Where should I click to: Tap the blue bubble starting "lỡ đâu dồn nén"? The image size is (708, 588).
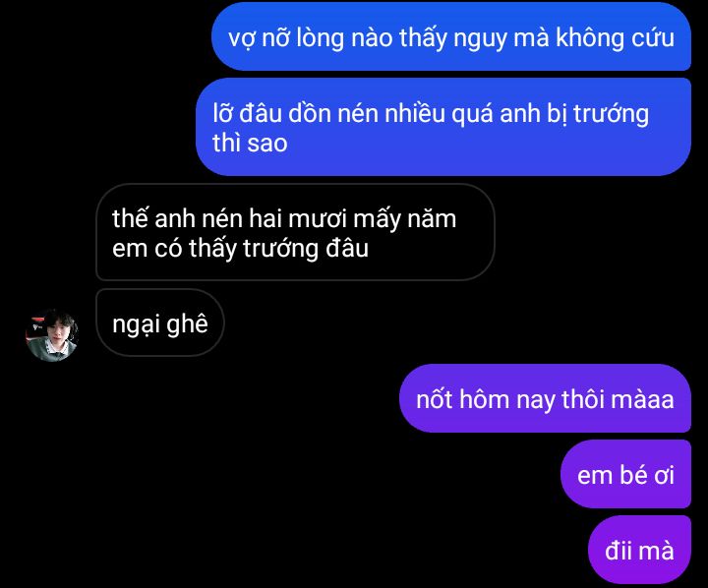(x=443, y=127)
